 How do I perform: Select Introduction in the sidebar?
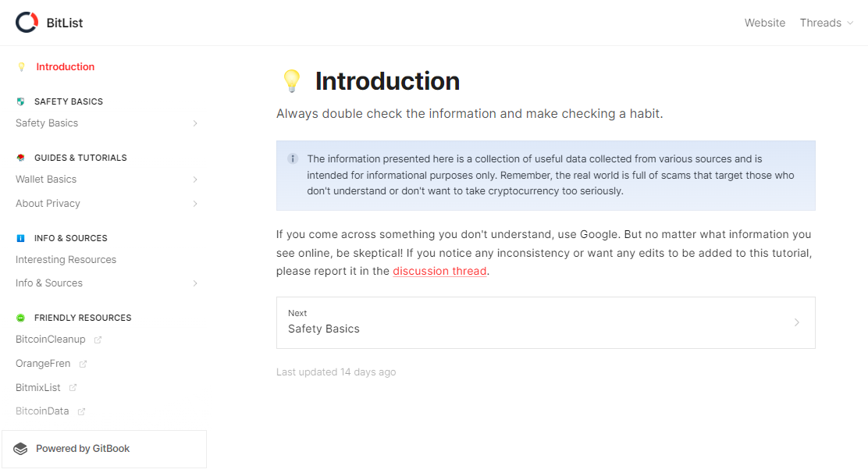click(66, 67)
